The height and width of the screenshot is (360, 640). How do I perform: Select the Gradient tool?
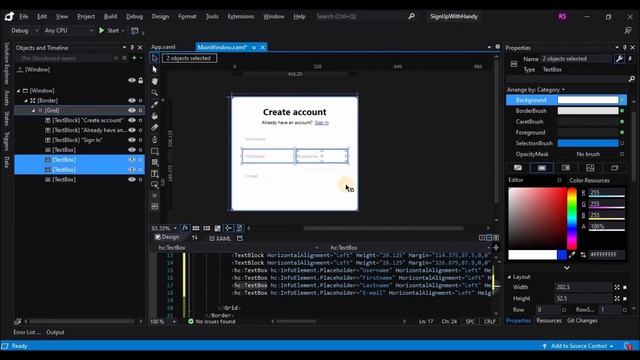(x=155, y=128)
